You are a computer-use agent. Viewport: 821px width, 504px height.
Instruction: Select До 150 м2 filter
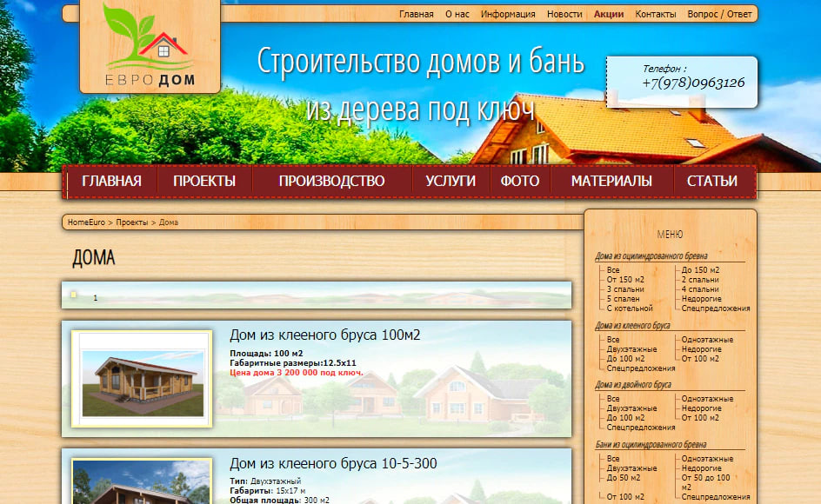pos(701,270)
